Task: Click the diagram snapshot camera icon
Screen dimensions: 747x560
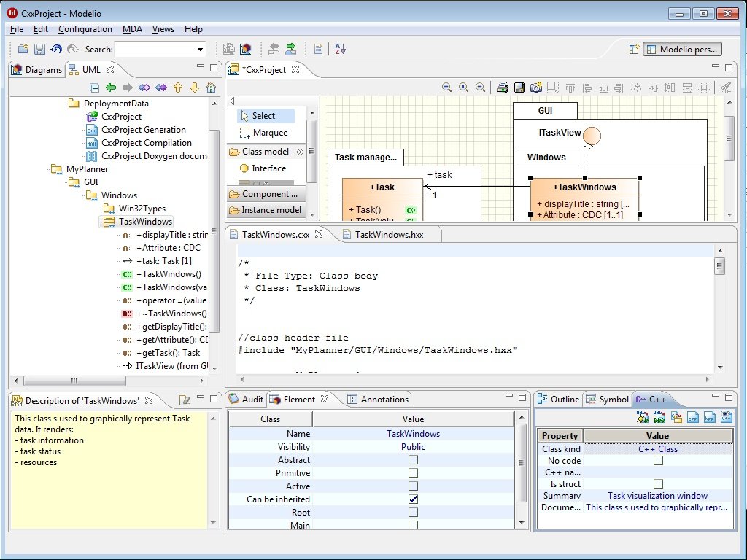Action: 536,87
